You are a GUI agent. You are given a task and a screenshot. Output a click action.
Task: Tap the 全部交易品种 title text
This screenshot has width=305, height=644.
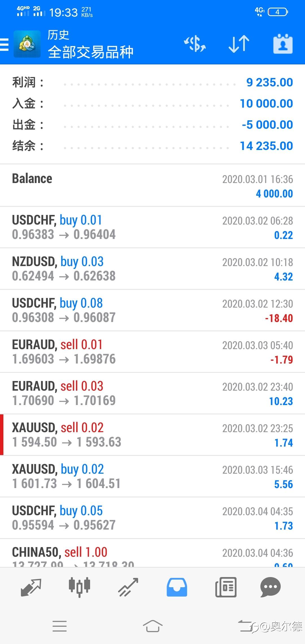click(90, 52)
